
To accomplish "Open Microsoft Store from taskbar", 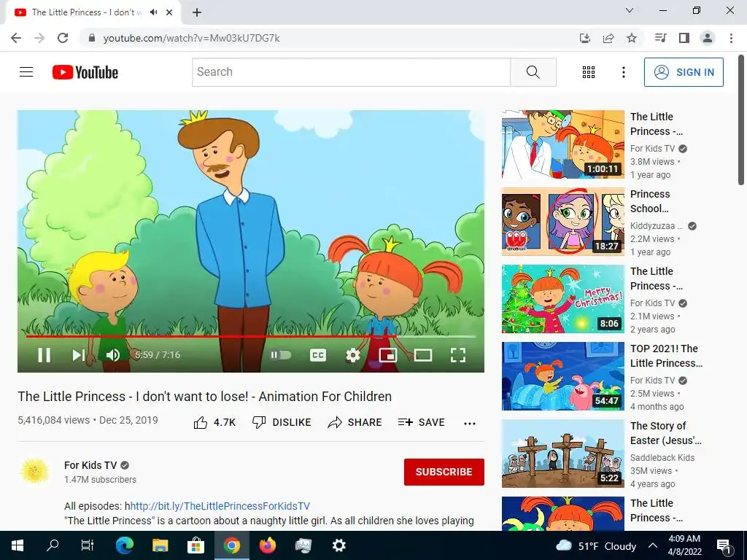I will (x=196, y=545).
